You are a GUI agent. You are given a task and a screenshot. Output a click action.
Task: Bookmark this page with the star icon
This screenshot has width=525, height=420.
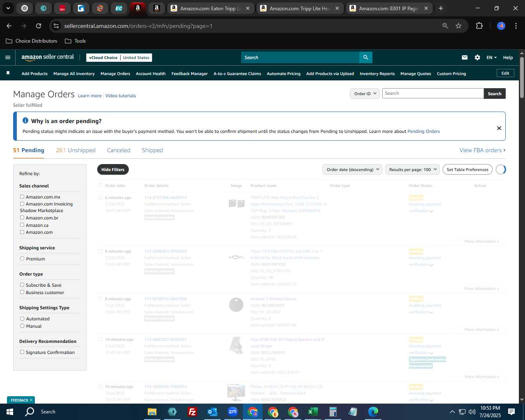[459, 26]
